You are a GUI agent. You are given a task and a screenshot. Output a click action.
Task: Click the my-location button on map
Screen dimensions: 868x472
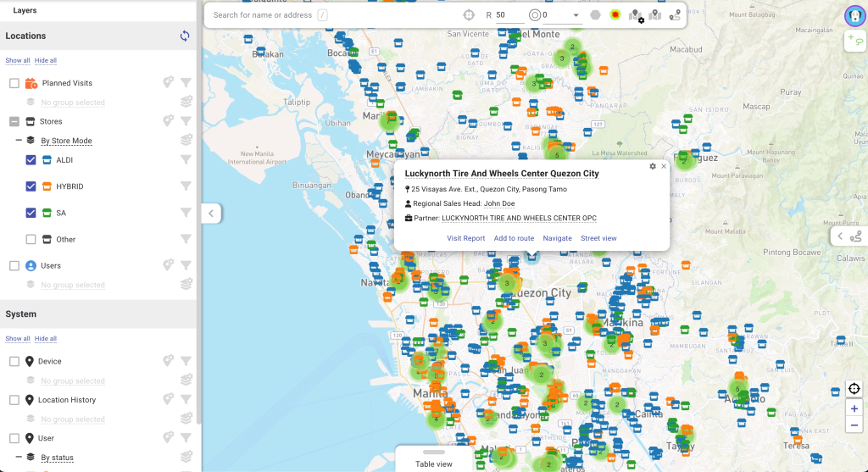pos(854,389)
